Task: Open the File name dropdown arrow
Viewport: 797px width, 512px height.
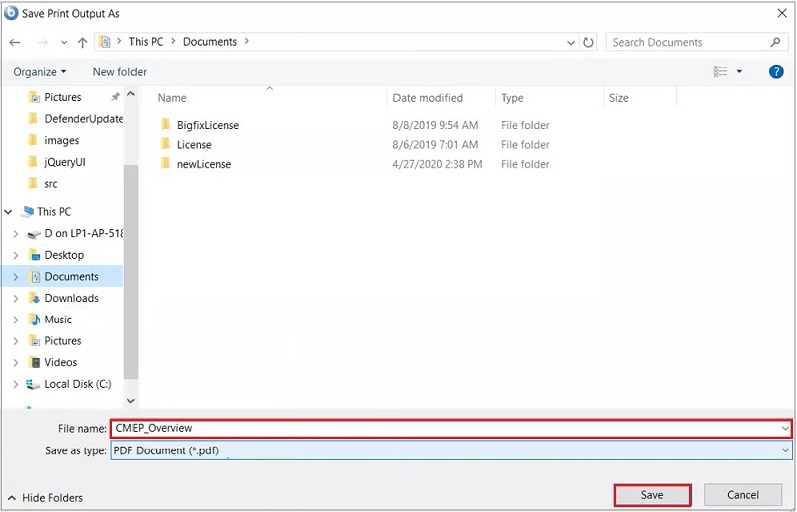Action: [785, 429]
